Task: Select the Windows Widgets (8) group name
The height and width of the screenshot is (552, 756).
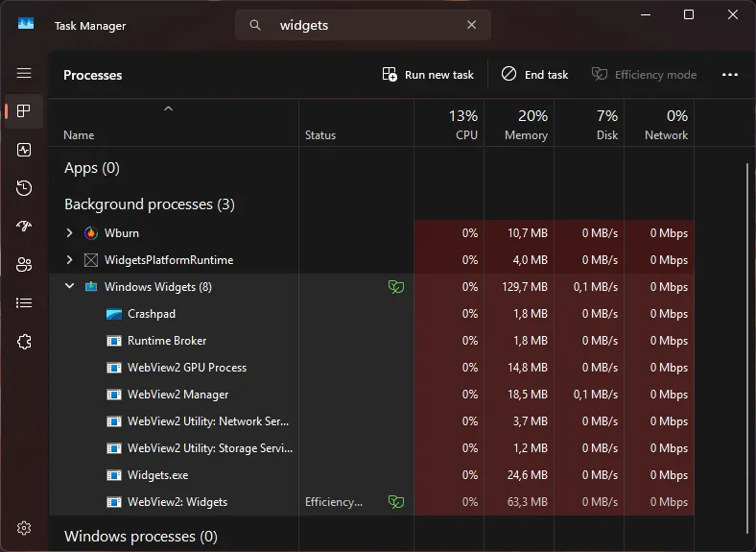Action: (158, 287)
